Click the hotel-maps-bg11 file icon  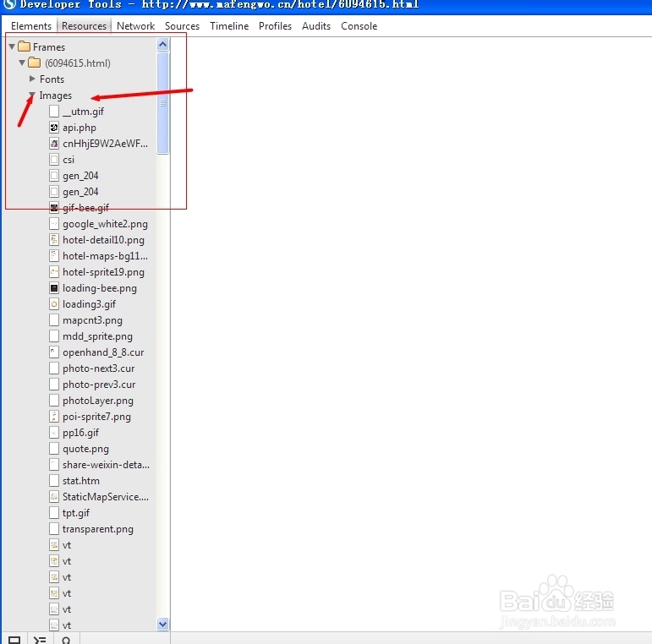[x=54, y=255]
